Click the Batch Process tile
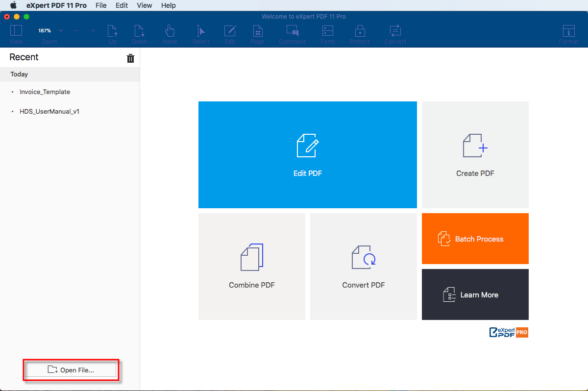The image size is (588, 391). 475,239
